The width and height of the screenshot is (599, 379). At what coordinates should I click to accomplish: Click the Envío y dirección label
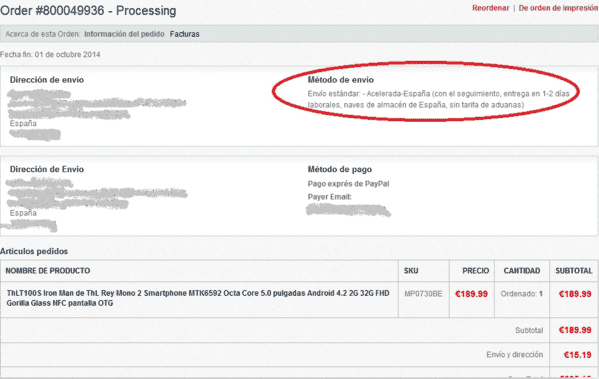pyautogui.click(x=515, y=355)
